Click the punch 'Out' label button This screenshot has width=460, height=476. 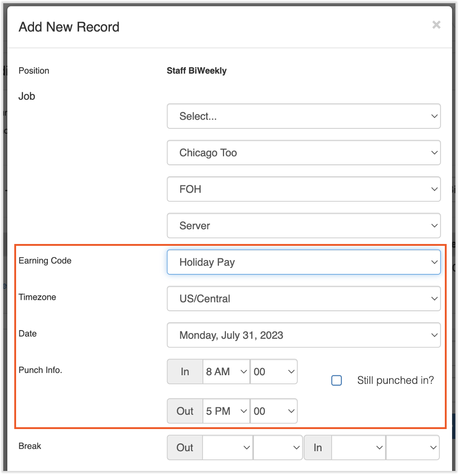pyautogui.click(x=185, y=411)
